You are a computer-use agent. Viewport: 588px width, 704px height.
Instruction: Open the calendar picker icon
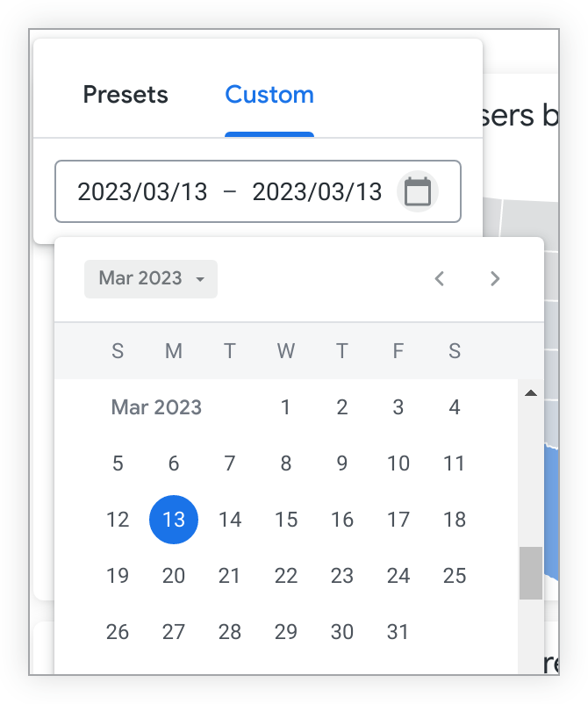(x=418, y=191)
